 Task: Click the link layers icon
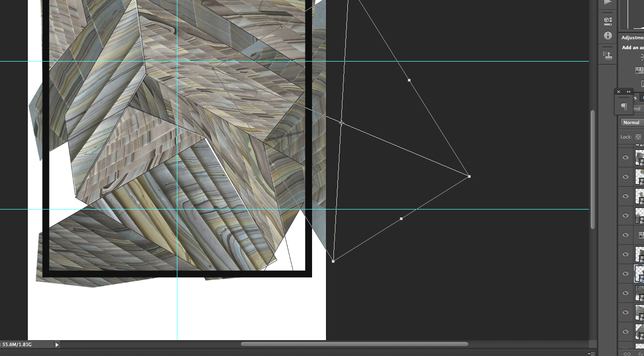point(627,354)
